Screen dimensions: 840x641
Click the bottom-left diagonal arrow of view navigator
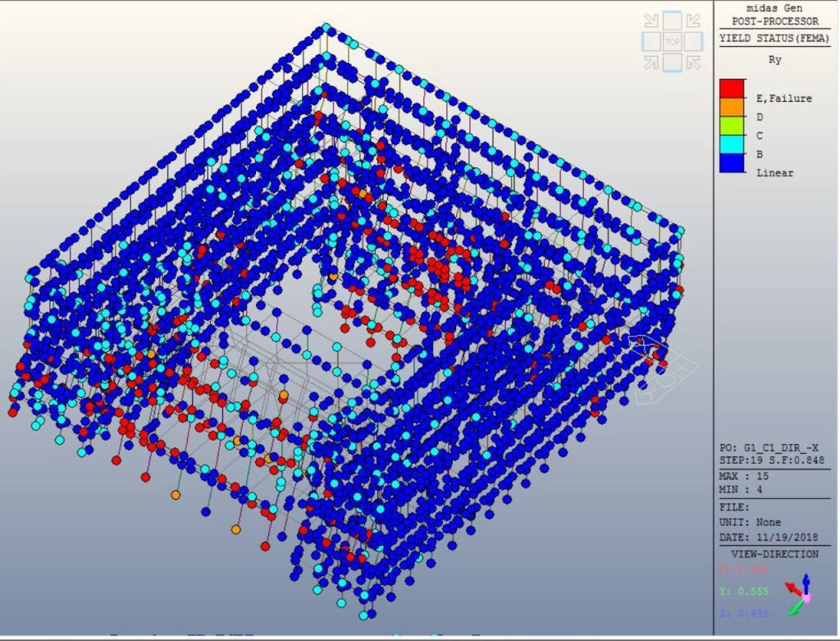pos(653,60)
